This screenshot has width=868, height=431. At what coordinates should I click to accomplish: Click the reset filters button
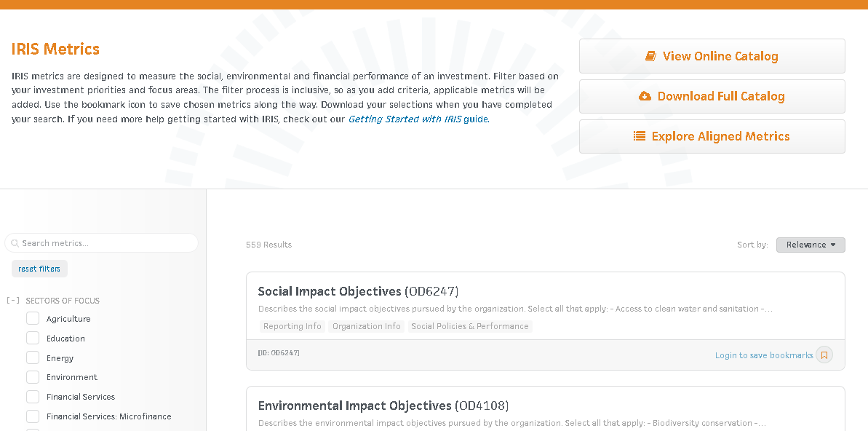click(x=39, y=269)
